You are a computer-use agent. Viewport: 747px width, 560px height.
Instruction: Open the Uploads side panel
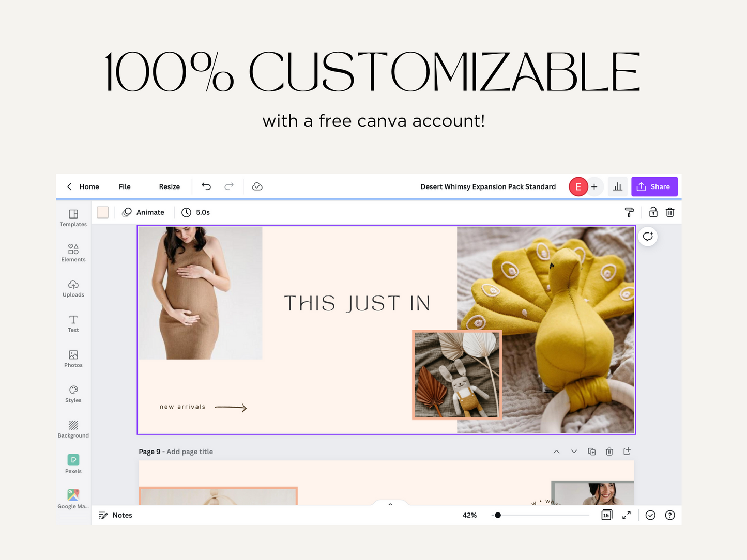(x=73, y=288)
